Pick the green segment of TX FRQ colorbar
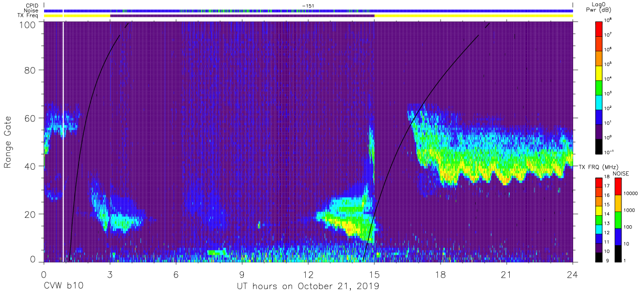The height and width of the screenshot is (297, 644). tap(599, 220)
